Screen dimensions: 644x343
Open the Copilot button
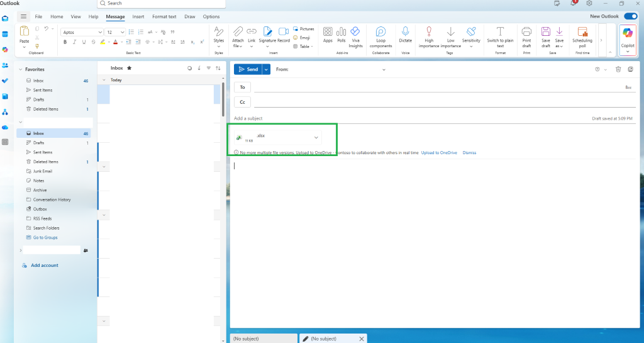pos(628,40)
